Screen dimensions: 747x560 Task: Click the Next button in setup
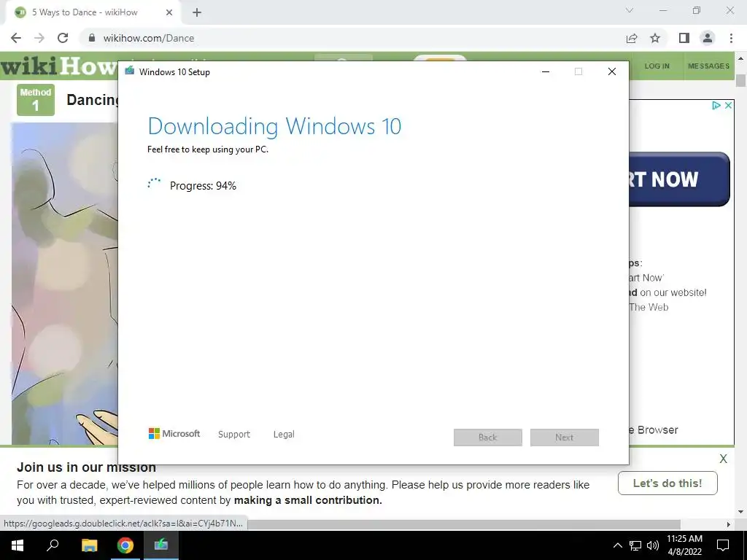click(565, 437)
